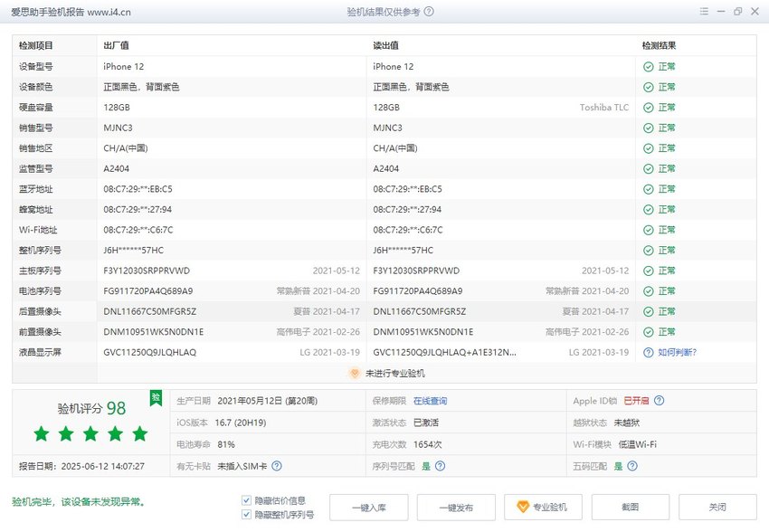This screenshot has width=769, height=532.
Task: Click the 验机评分 98 score
Action: tap(91, 408)
